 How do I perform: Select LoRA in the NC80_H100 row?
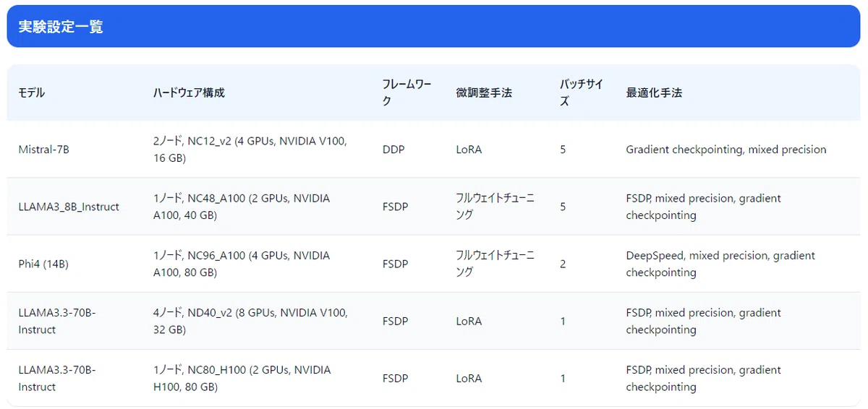click(469, 378)
